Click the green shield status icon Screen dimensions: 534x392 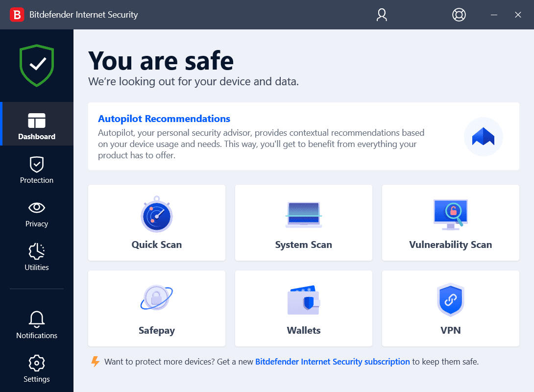point(37,65)
